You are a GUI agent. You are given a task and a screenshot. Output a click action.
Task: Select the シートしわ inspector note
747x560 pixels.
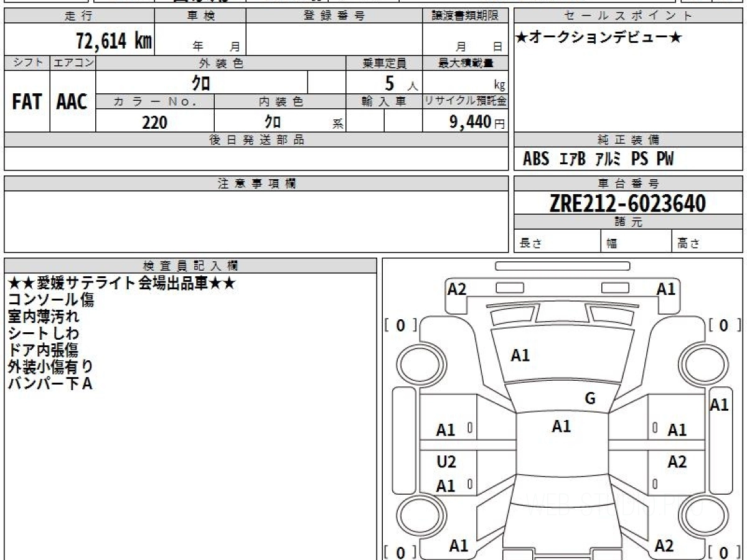[x=44, y=333]
